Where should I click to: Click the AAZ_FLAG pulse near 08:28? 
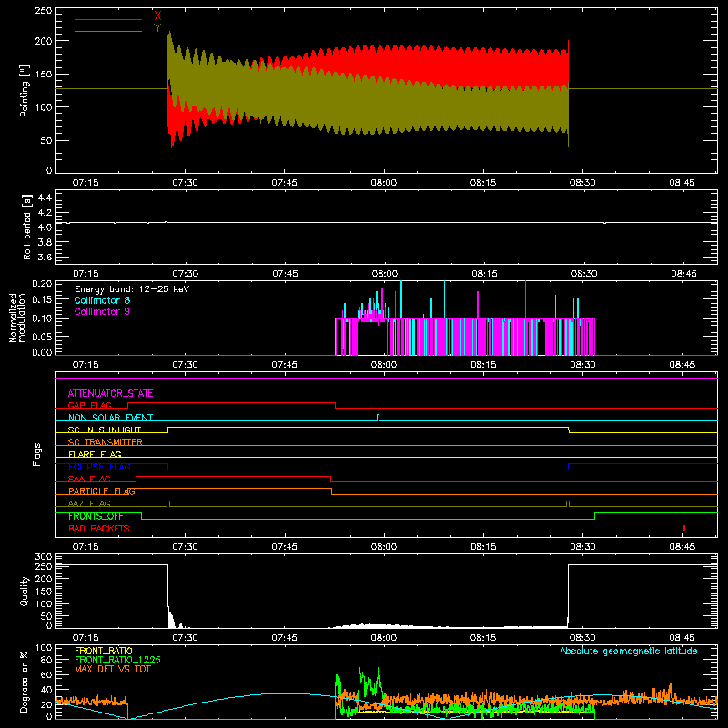pyautogui.click(x=568, y=503)
